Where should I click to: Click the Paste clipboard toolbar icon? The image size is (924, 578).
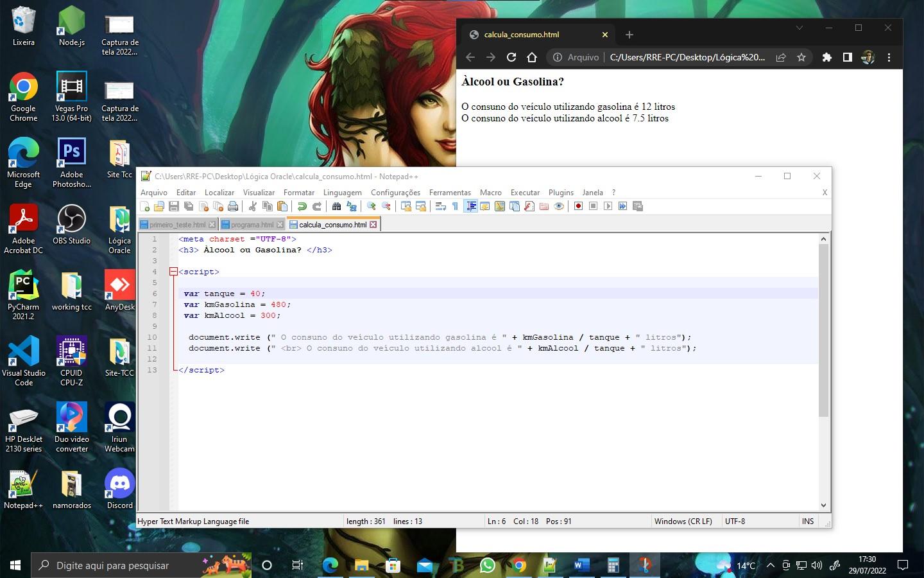click(x=282, y=206)
